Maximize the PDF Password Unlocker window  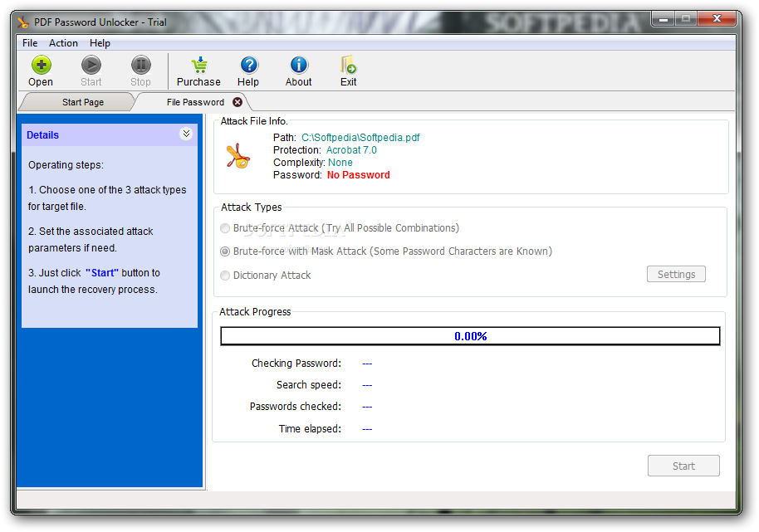tap(686, 19)
